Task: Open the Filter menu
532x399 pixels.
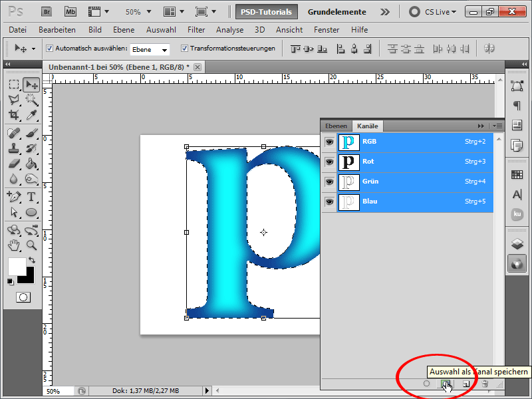Action: coord(196,30)
